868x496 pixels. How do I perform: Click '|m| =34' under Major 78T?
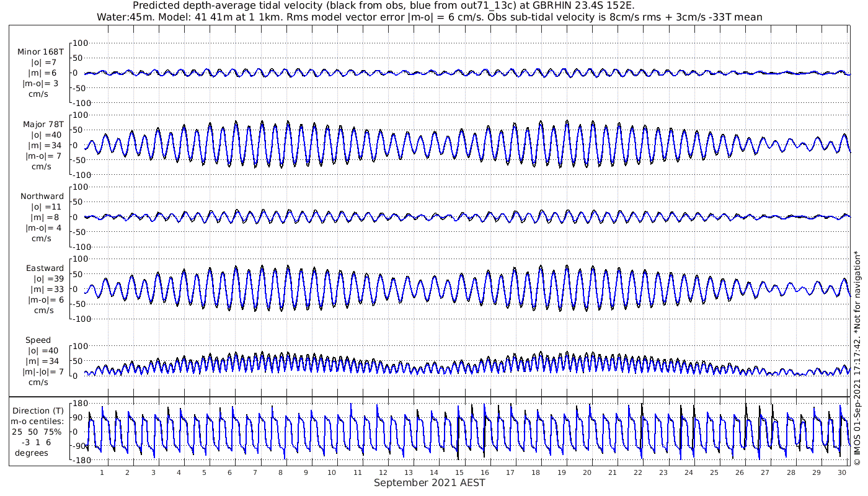coord(45,146)
